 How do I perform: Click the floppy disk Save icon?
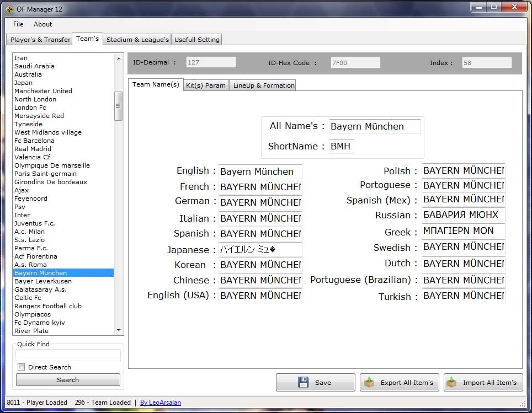click(303, 382)
